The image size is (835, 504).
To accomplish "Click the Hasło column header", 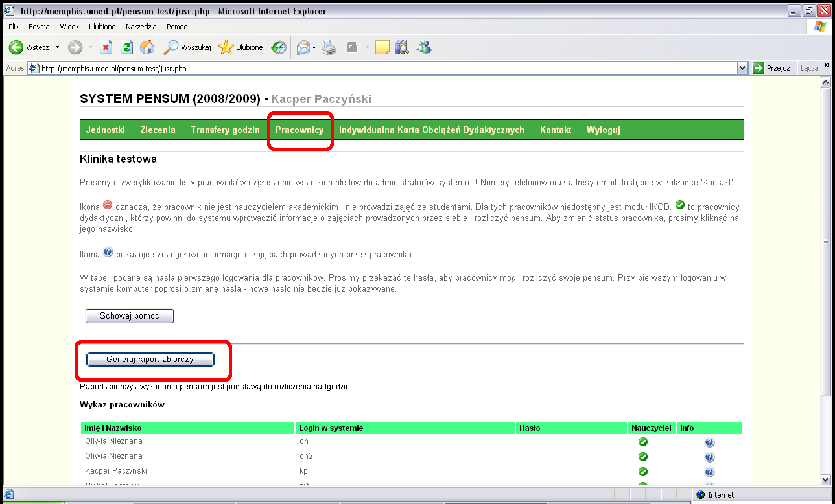I will pyautogui.click(x=572, y=428).
